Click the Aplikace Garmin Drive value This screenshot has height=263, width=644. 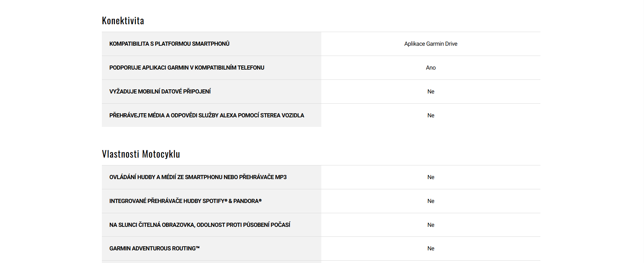tap(431, 44)
